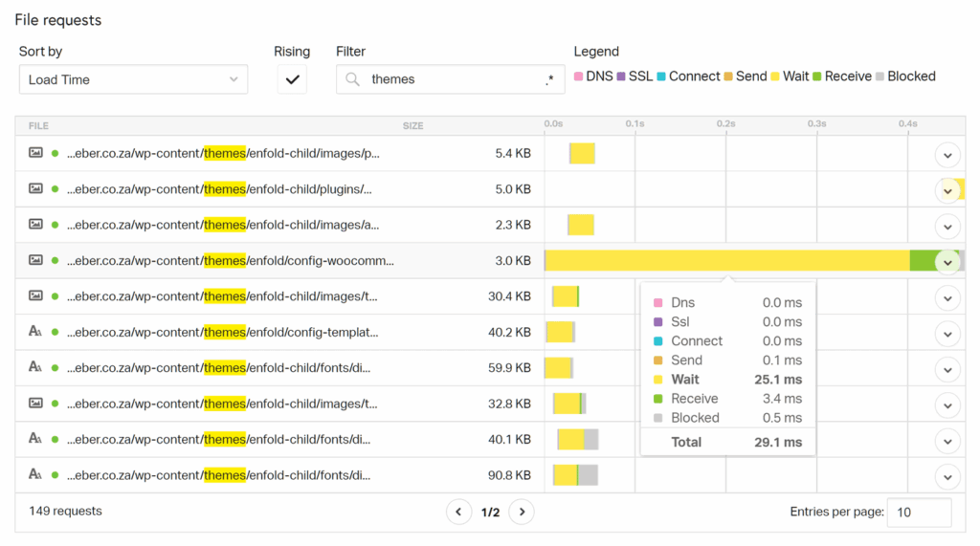The height and width of the screenshot is (546, 980).
Task: Expand the 2.3 KB images/a row
Action: tap(947, 227)
